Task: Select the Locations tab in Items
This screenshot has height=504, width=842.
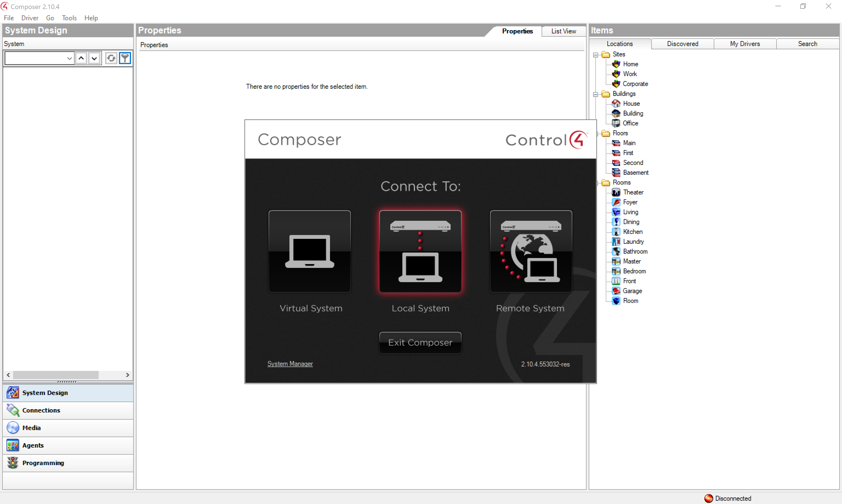Action: 620,44
